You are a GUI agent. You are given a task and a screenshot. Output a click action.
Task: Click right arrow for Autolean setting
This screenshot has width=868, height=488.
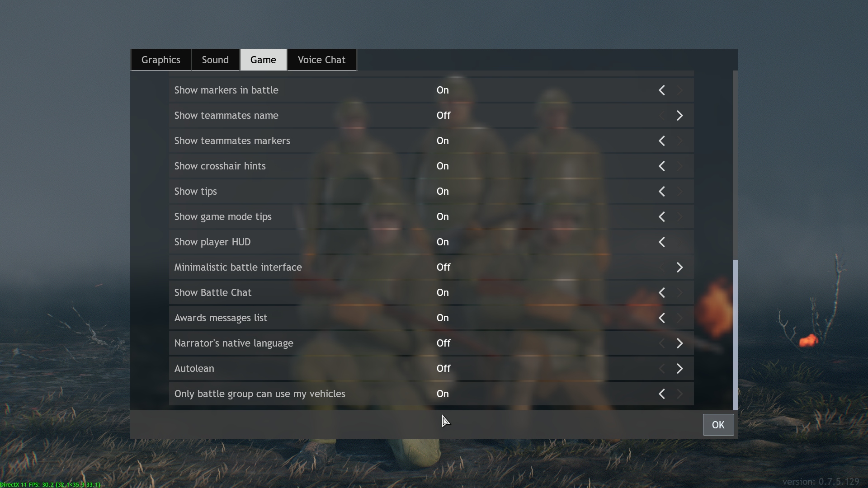679,369
